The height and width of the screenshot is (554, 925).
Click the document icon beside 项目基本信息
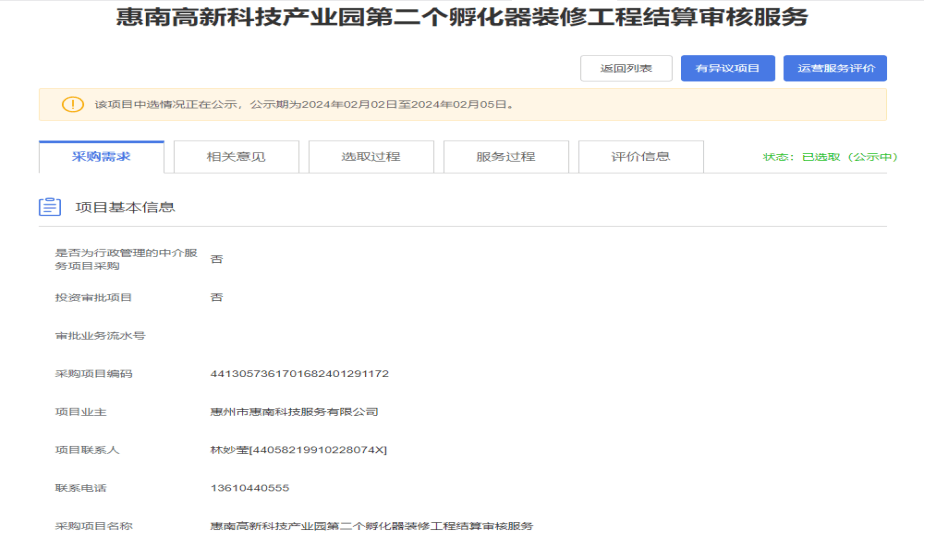(50, 207)
